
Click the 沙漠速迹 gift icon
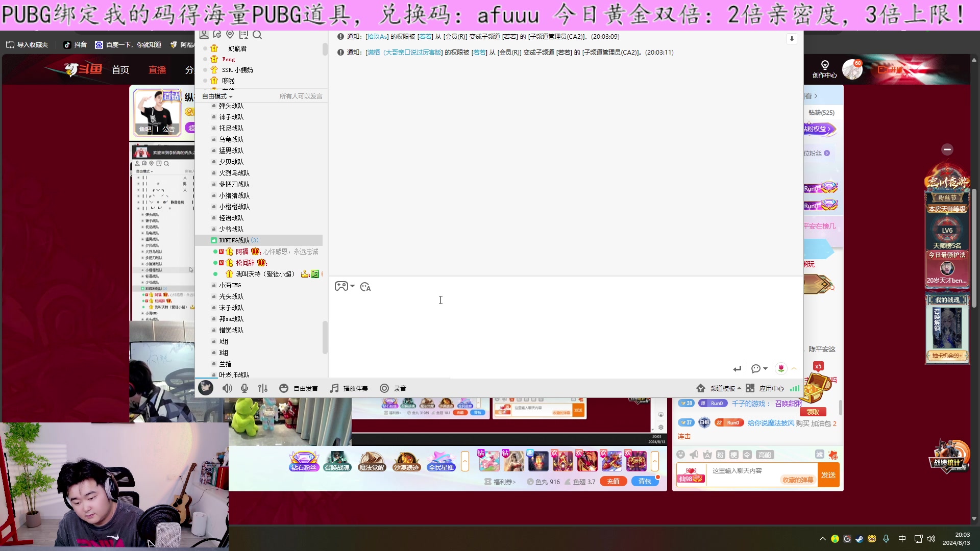pos(407,461)
